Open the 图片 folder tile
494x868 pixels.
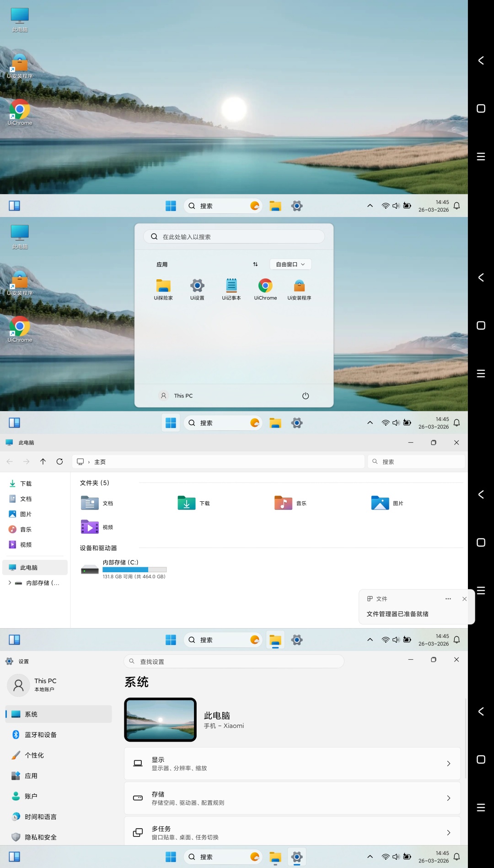pos(387,503)
